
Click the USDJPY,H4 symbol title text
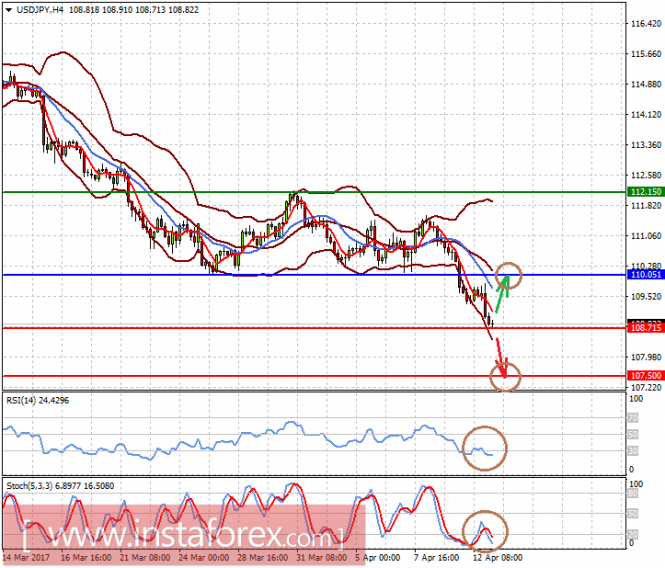40,10
